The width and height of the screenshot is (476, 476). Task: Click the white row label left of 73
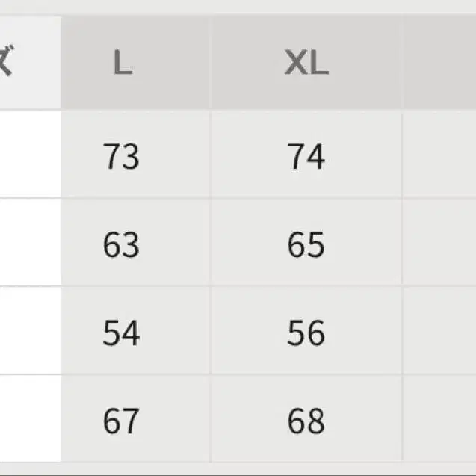click(30, 155)
